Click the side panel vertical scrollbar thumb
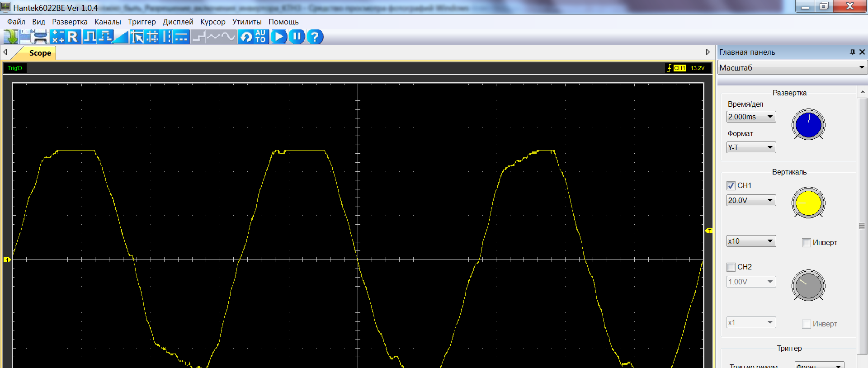868x368 pixels. point(862,226)
